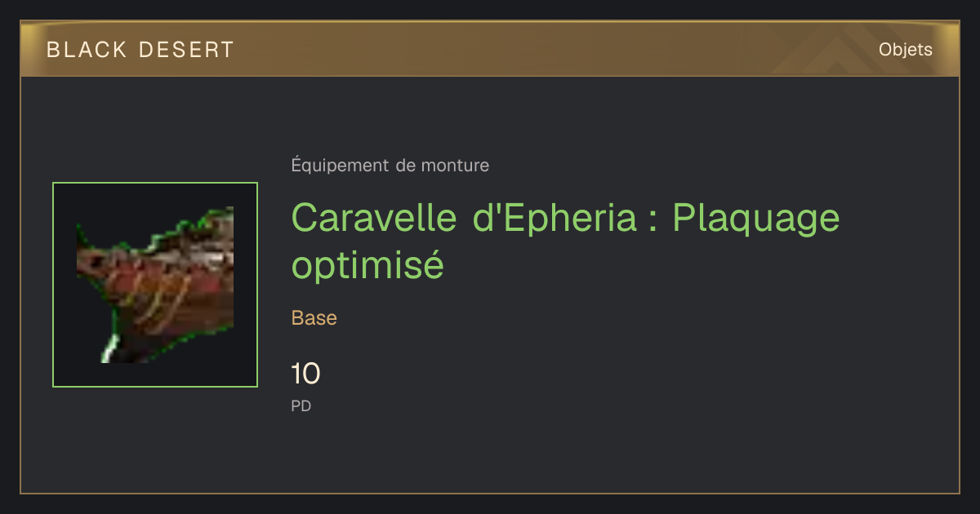Viewport: 980px width, 514px height.
Task: Click the word optimisé in the item title
Action: coord(367,266)
